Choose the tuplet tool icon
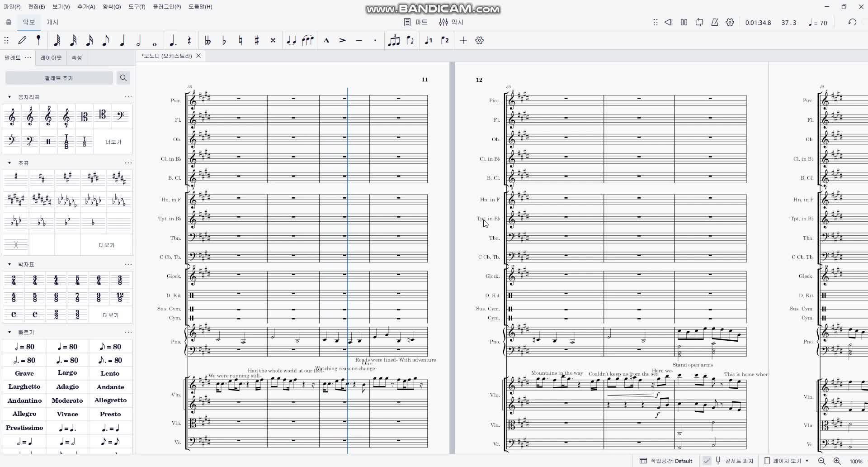The height and width of the screenshot is (467, 868). click(394, 41)
